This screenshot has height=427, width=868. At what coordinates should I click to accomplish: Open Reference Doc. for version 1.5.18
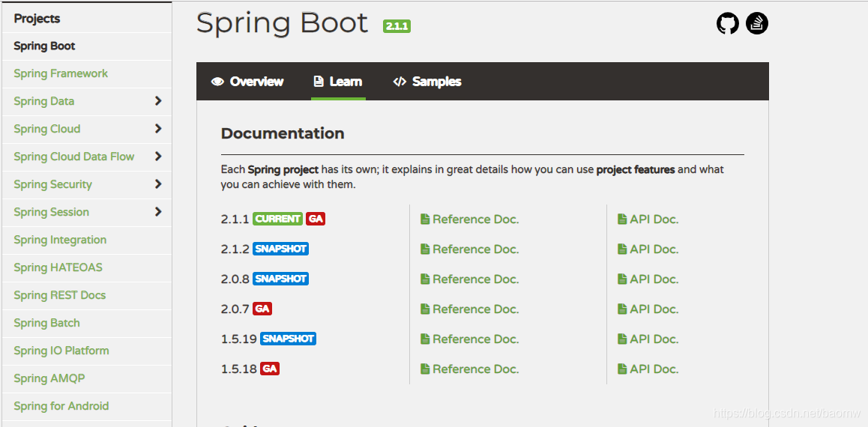pyautogui.click(x=469, y=369)
